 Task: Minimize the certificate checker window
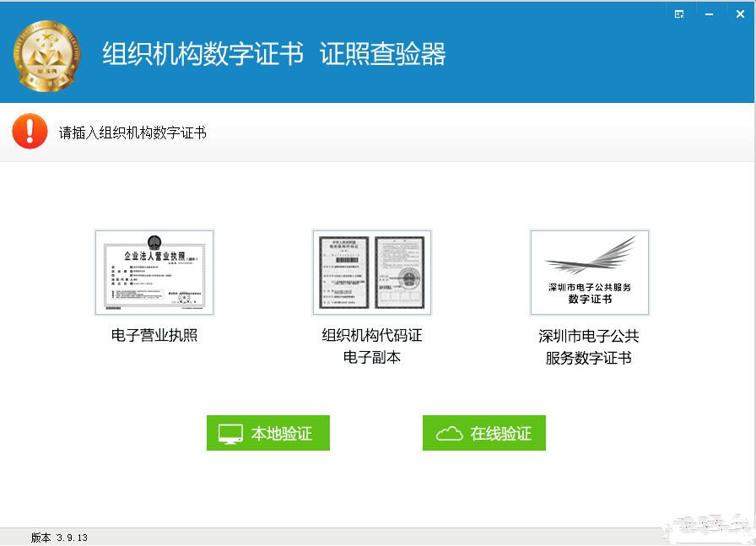[x=710, y=14]
